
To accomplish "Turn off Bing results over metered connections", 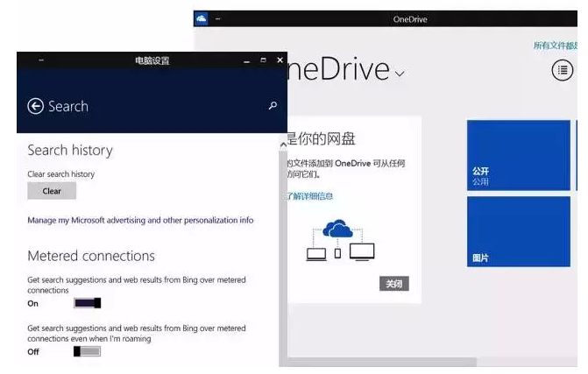I will (x=88, y=303).
